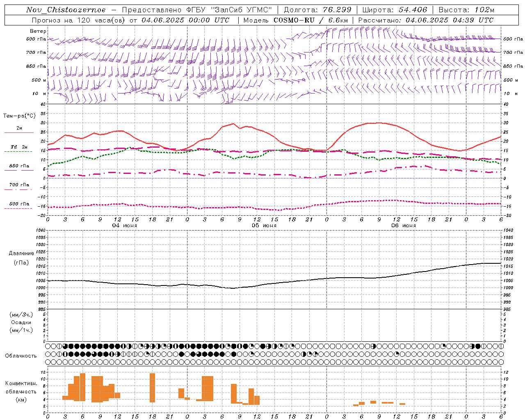The width and height of the screenshot is (525, 420).
Task: Click the Td 2м dew point legend entry
Action: click(x=19, y=147)
